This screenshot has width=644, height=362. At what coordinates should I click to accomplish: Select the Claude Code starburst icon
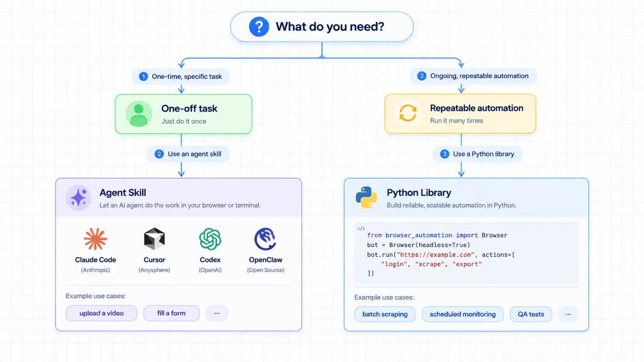coord(95,239)
